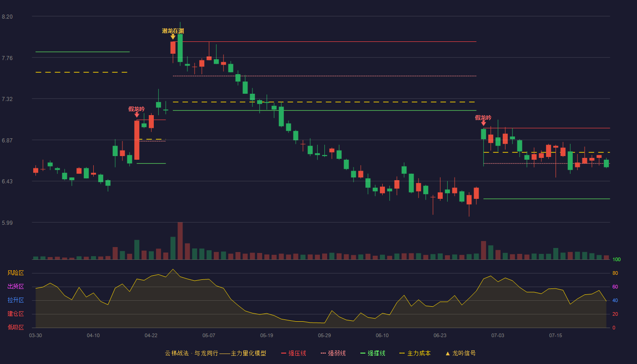Click the 出货区 zone label
This screenshot has width=637, height=364.
[x=15, y=287]
